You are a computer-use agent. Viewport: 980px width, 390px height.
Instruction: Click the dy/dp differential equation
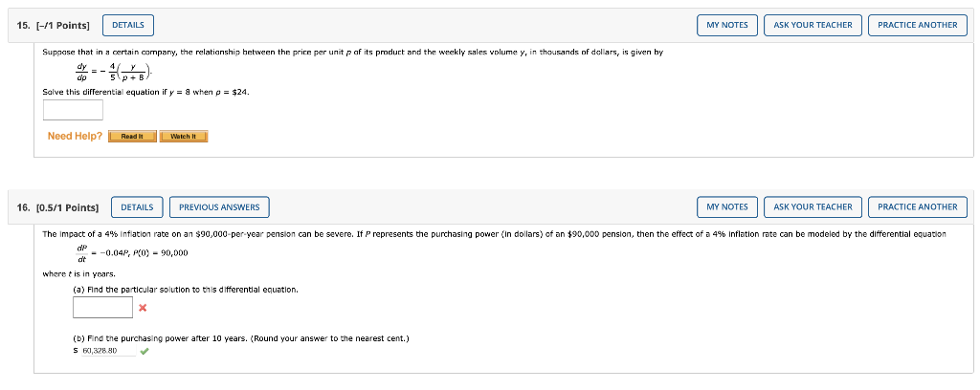(114, 72)
